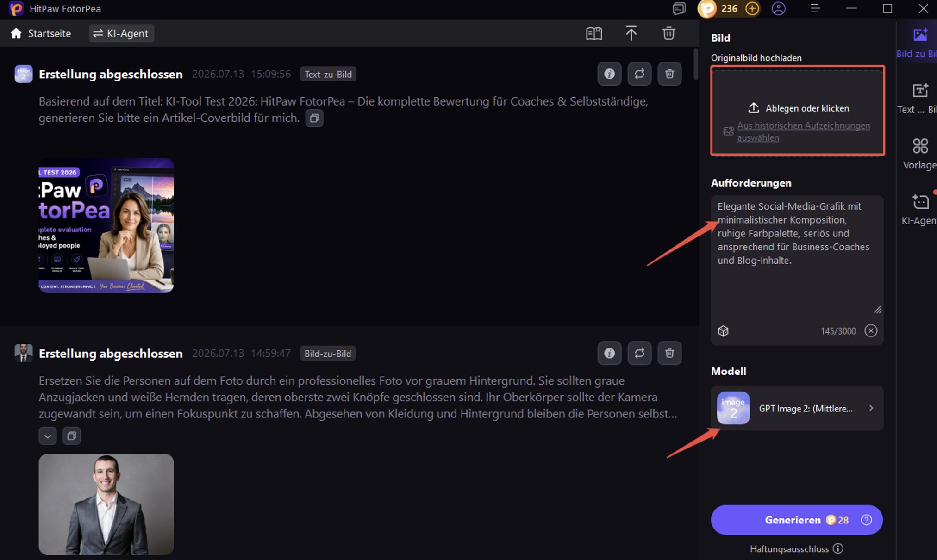Choose image from historischen Aufzeichnungen link
Screen dimensions: 937x560
pyautogui.click(x=804, y=131)
